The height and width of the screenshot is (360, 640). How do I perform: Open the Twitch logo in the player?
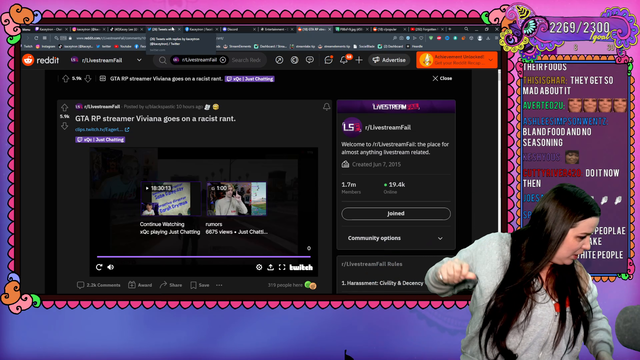tap(301, 267)
